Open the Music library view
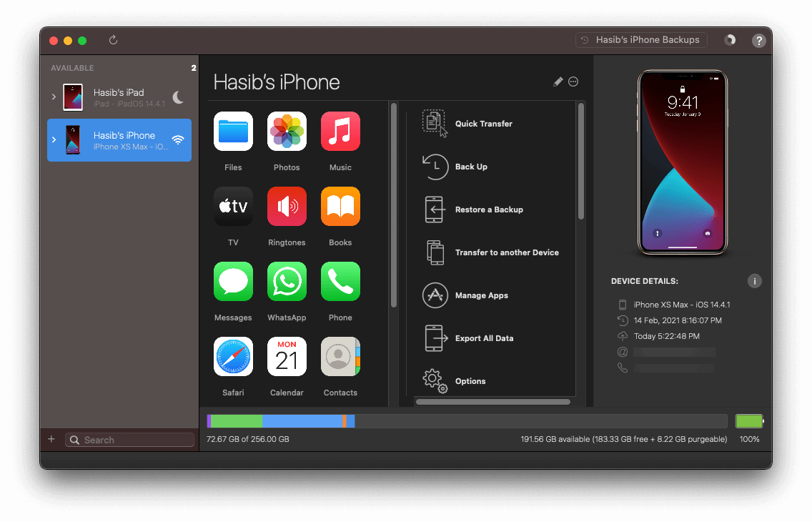This screenshot has width=812, height=522. (x=340, y=131)
